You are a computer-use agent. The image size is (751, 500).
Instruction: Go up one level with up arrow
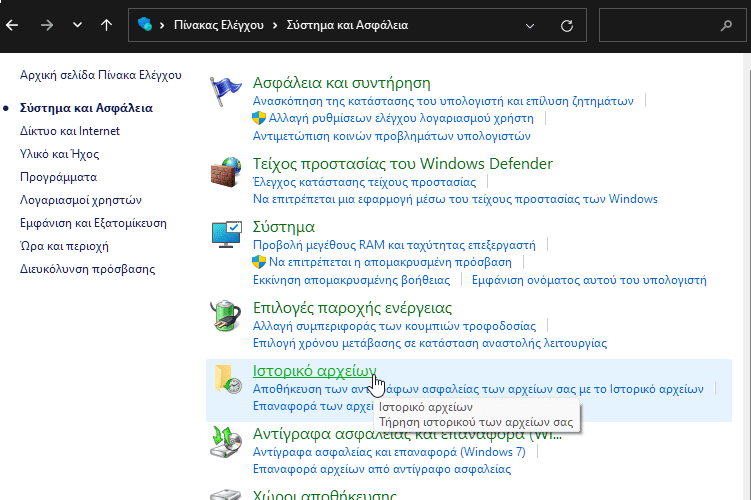(x=106, y=25)
